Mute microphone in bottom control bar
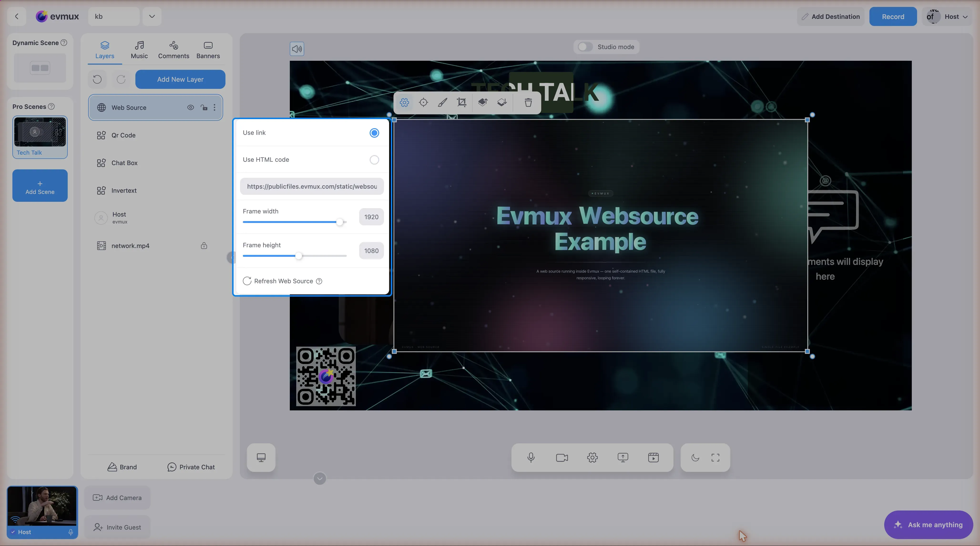The image size is (980, 546). 531,457
